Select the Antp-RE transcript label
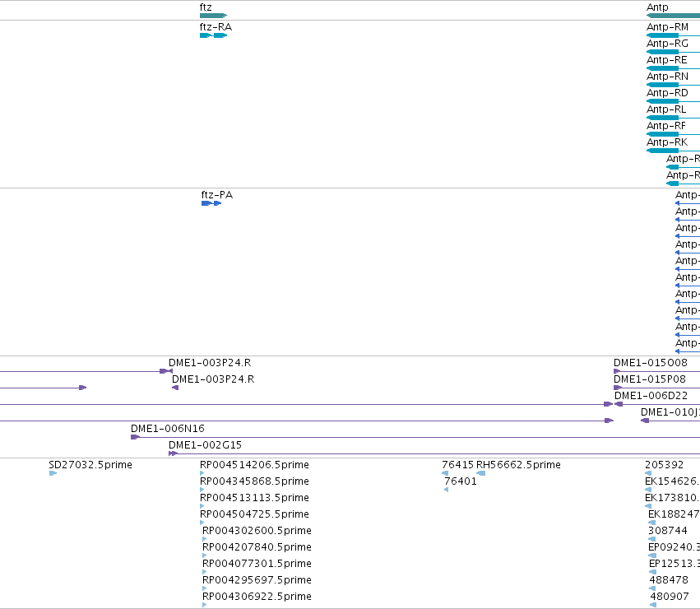Viewport: 700px width, 609px height. pos(667,60)
